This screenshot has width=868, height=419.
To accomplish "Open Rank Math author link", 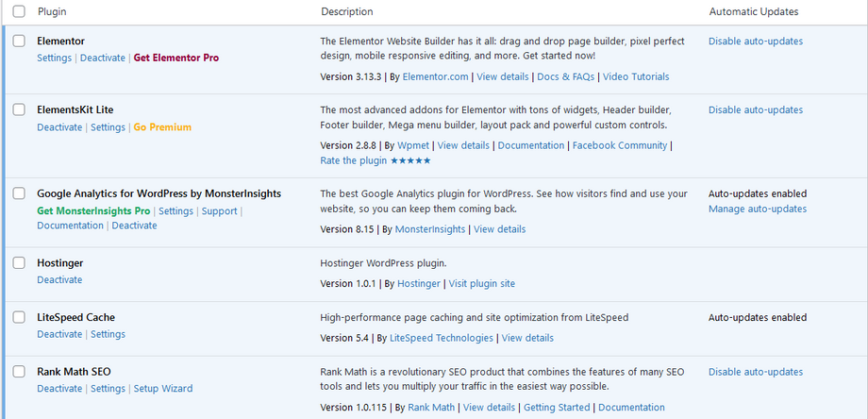I will (x=431, y=408).
